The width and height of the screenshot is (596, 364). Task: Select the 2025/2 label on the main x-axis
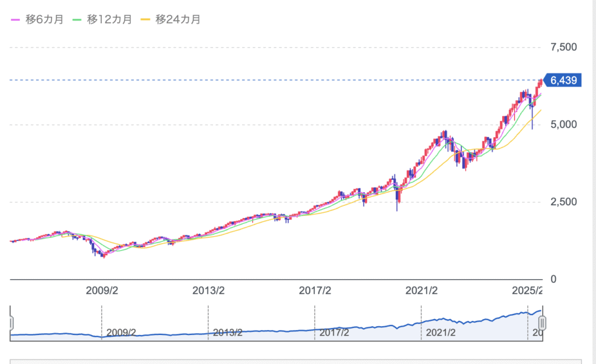(x=526, y=291)
